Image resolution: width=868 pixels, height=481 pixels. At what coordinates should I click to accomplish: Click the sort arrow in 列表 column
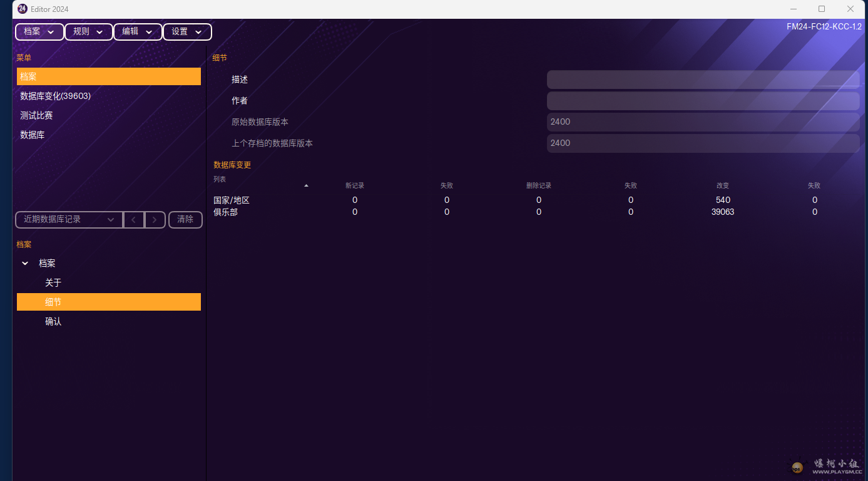[306, 185]
